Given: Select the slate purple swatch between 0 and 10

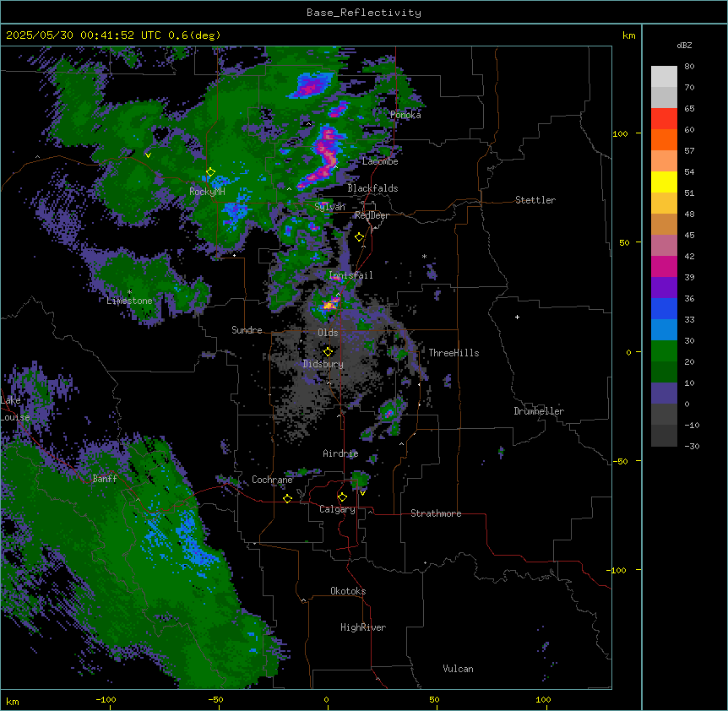Looking at the screenshot, I should tap(664, 393).
